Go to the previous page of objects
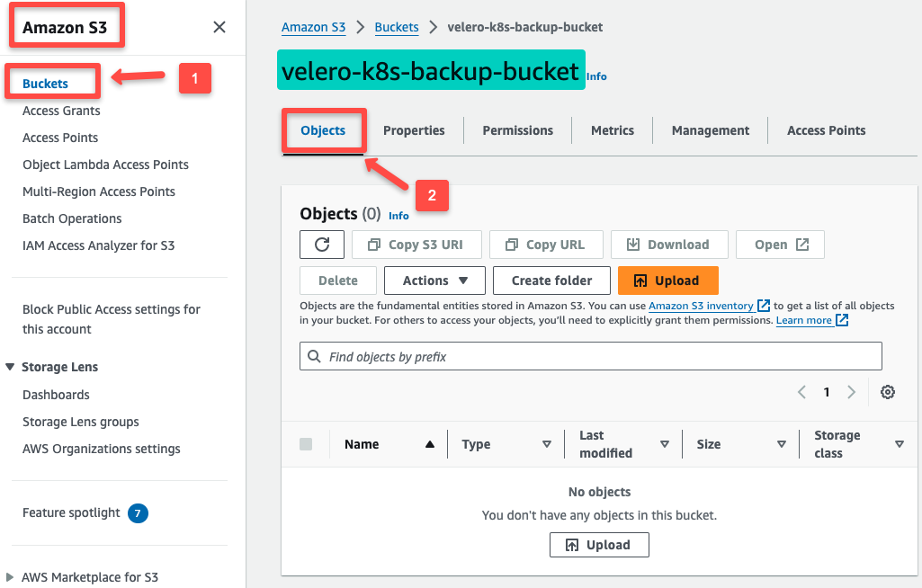The height and width of the screenshot is (588, 922). click(801, 392)
